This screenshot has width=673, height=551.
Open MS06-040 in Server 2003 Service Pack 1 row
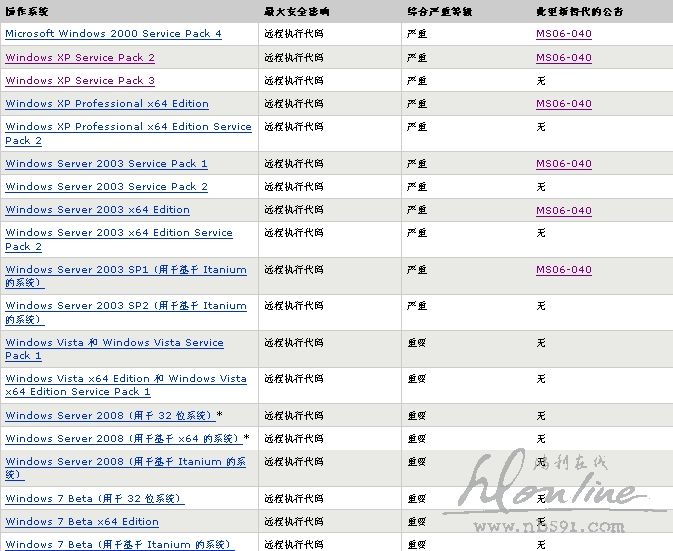(x=564, y=163)
